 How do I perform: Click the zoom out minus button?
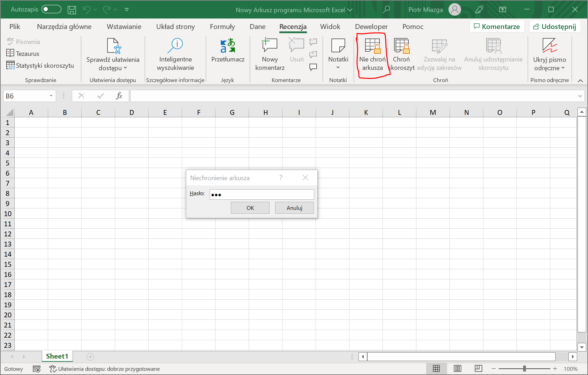tap(493, 368)
